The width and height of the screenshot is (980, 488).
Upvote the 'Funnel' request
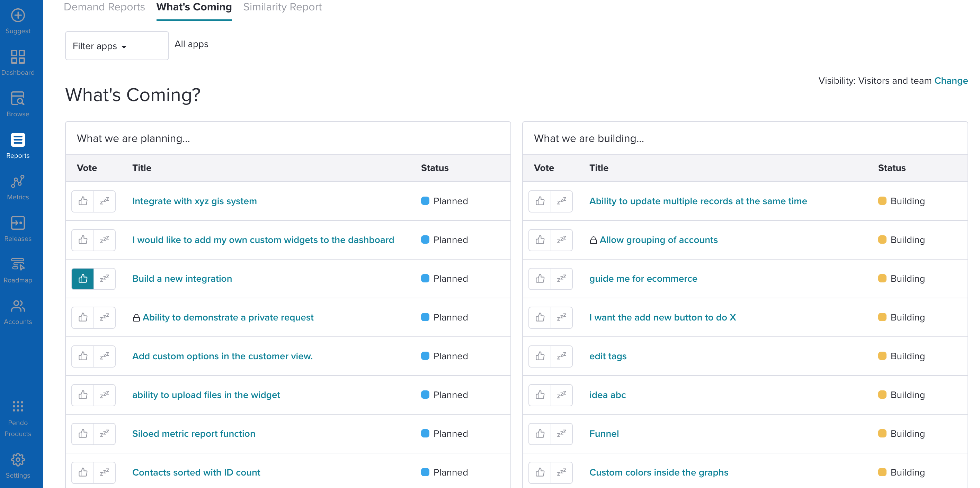point(540,434)
